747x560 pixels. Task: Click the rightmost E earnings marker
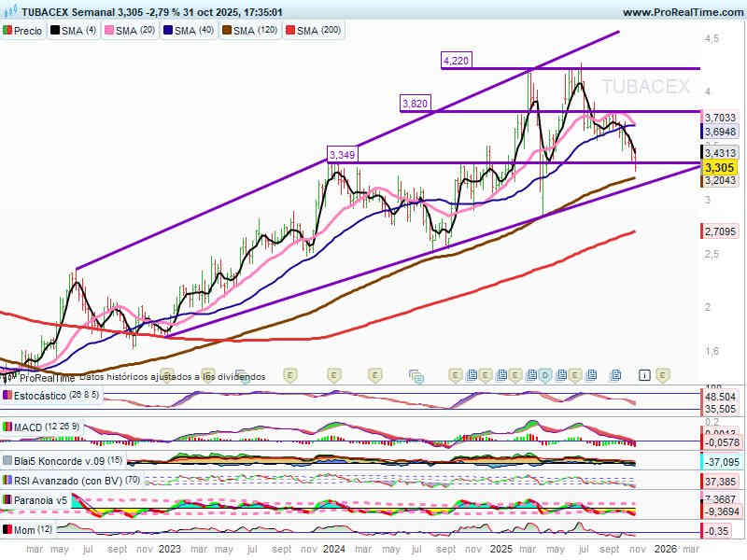pos(662,375)
